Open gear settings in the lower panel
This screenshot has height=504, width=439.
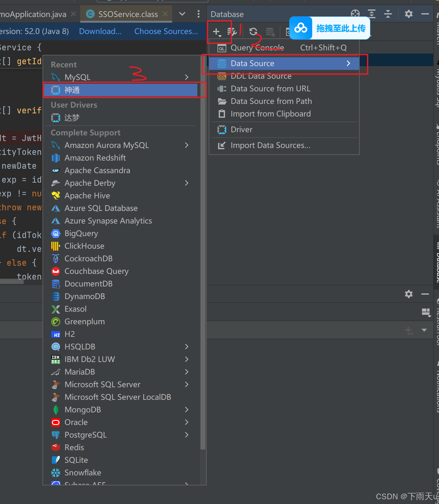[408, 294]
